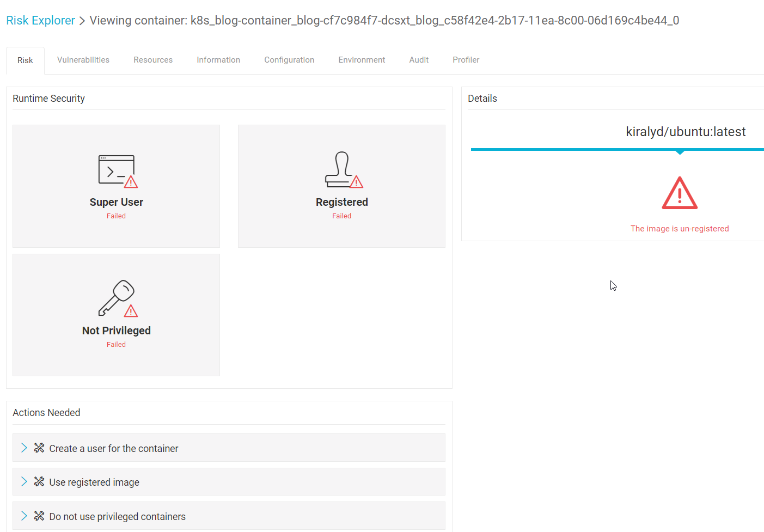
Task: Go to the Information tab
Action: [x=218, y=60]
